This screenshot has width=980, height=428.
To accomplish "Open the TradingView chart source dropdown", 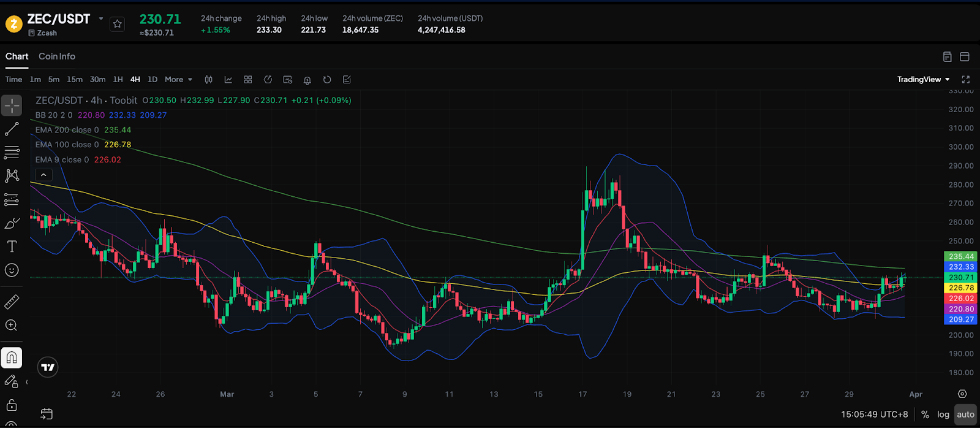I will 923,80.
